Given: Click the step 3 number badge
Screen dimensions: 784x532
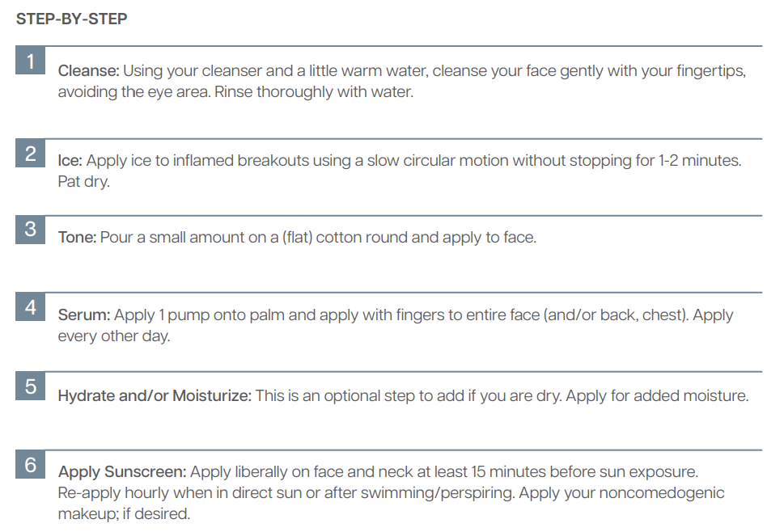Looking at the screenshot, I should click(31, 230).
